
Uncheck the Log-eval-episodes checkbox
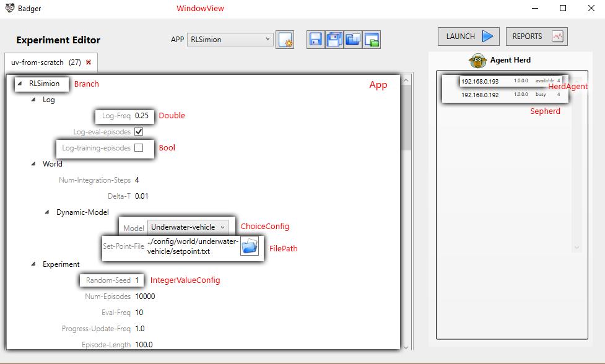139,131
